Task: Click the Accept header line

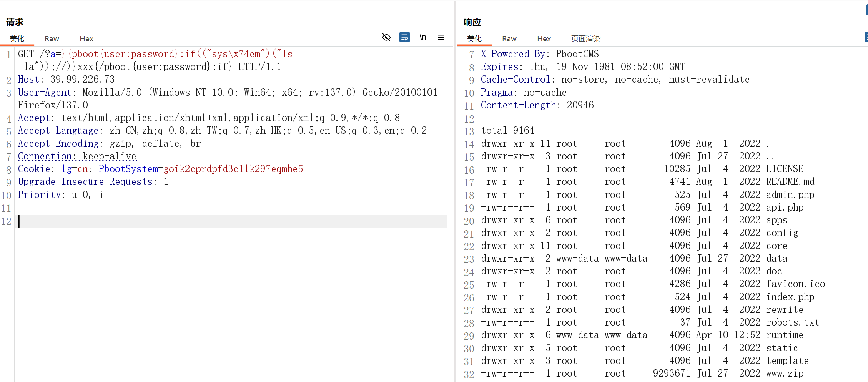Action: (209, 118)
